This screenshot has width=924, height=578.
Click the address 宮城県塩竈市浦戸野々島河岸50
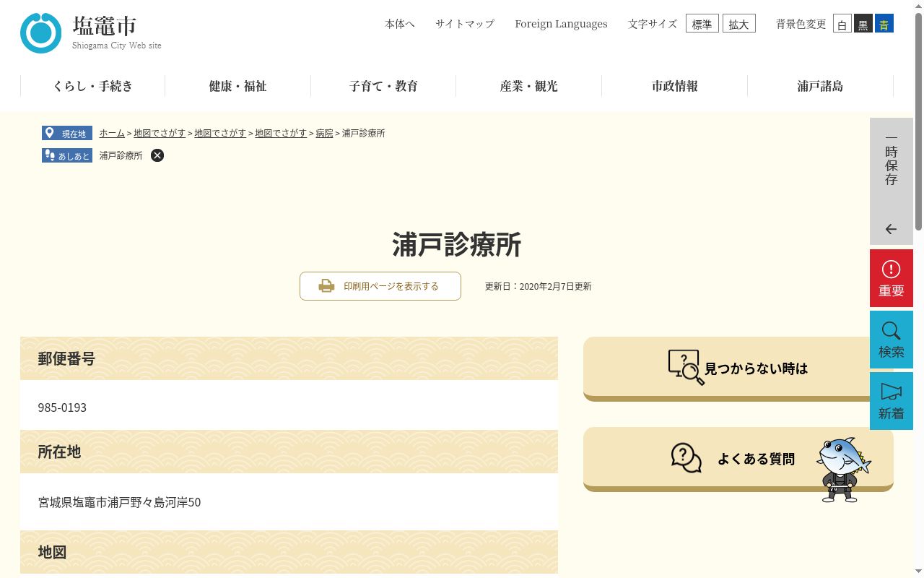click(x=119, y=502)
